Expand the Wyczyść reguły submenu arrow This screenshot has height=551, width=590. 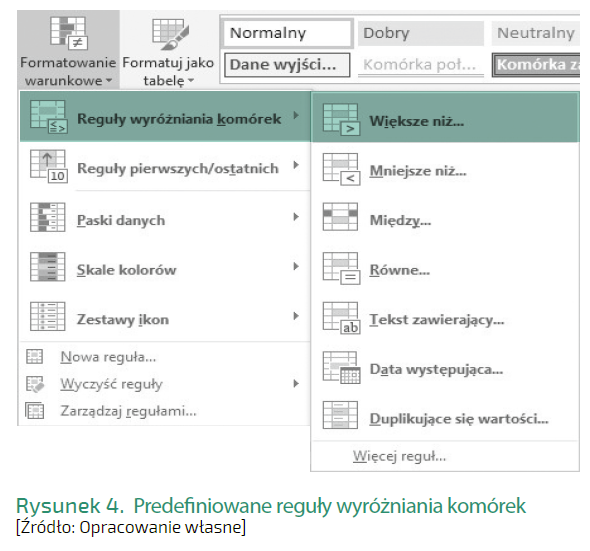point(296,384)
